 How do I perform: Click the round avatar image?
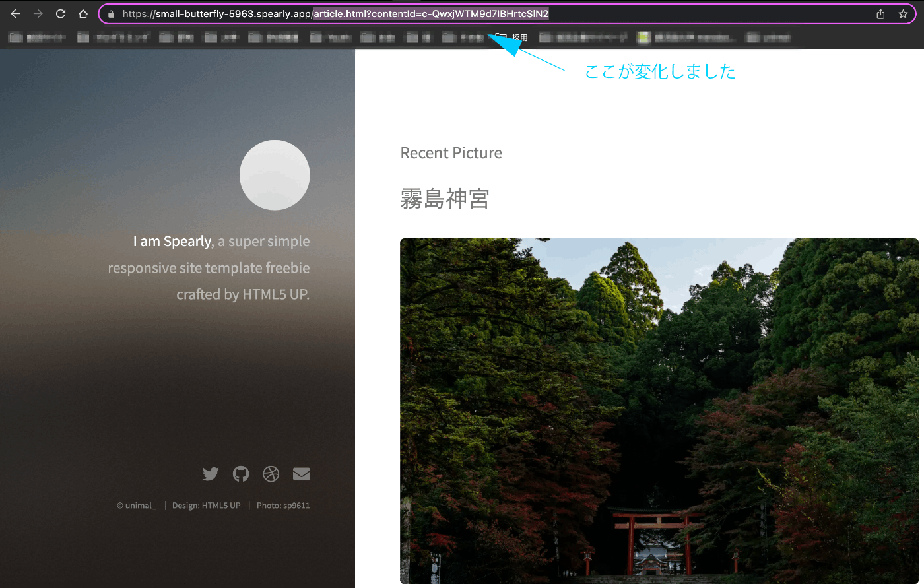[275, 175]
